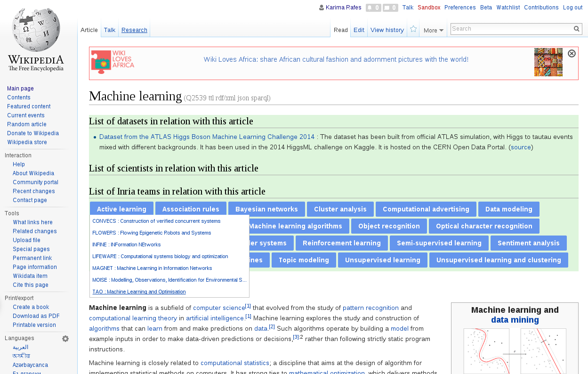
Task: Focus the Wikipedia search field
Action: tap(511, 29)
